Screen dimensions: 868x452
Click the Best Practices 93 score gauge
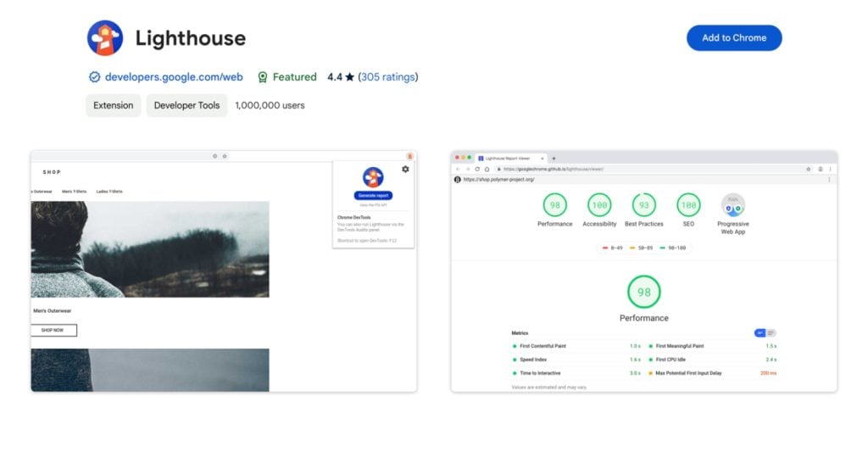pos(644,205)
